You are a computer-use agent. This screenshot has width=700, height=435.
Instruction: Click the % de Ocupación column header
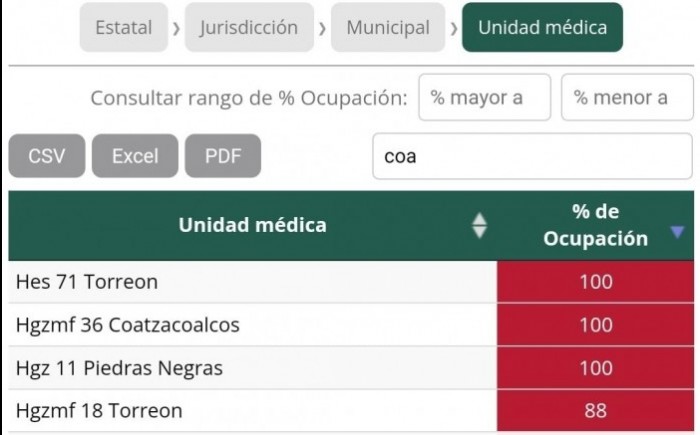point(596,226)
